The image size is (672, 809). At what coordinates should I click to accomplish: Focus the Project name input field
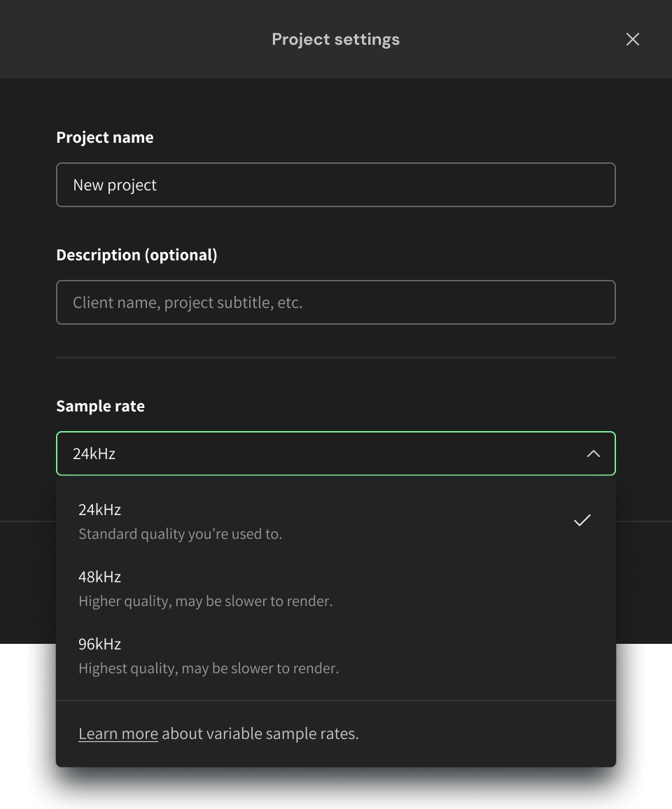tap(336, 185)
